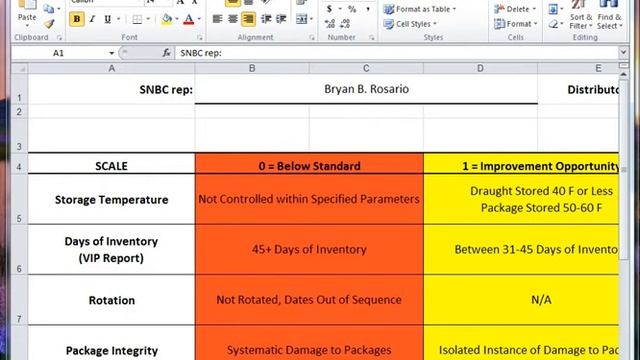Open Accounting format dropdown arrow

click(x=340, y=9)
